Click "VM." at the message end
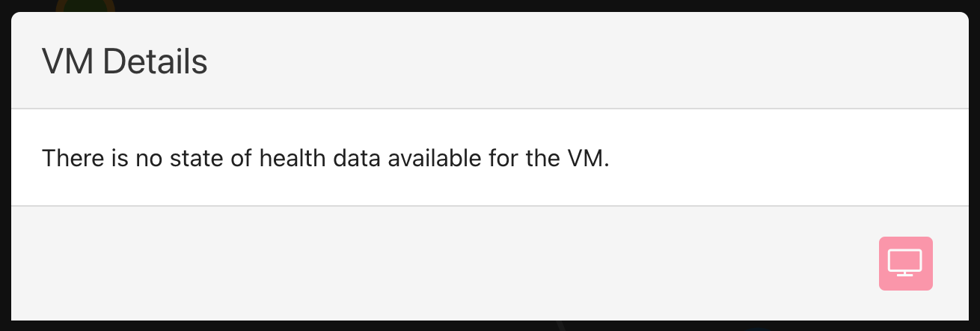The height and width of the screenshot is (331, 980). [587, 159]
